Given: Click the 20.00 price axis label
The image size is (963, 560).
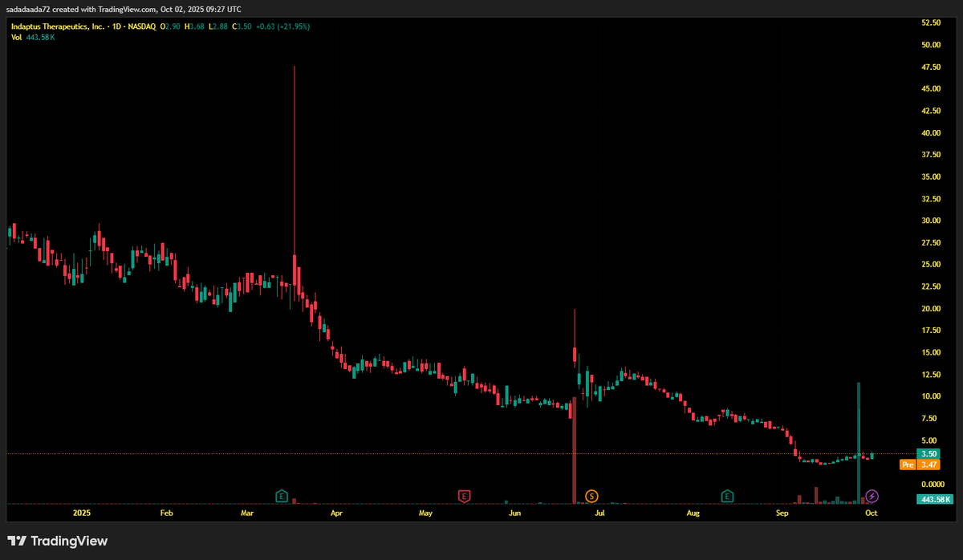Looking at the screenshot, I should pos(931,309).
